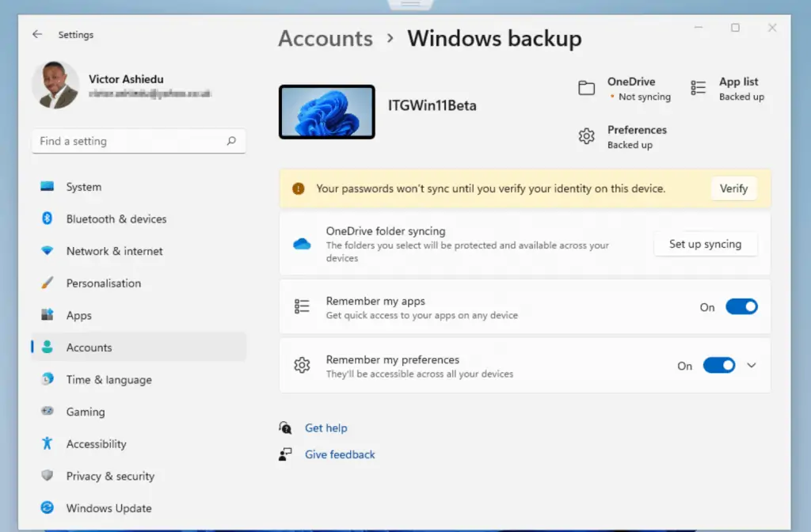The image size is (811, 532).
Task: Disable the Remember my preferences switch
Action: (719, 365)
